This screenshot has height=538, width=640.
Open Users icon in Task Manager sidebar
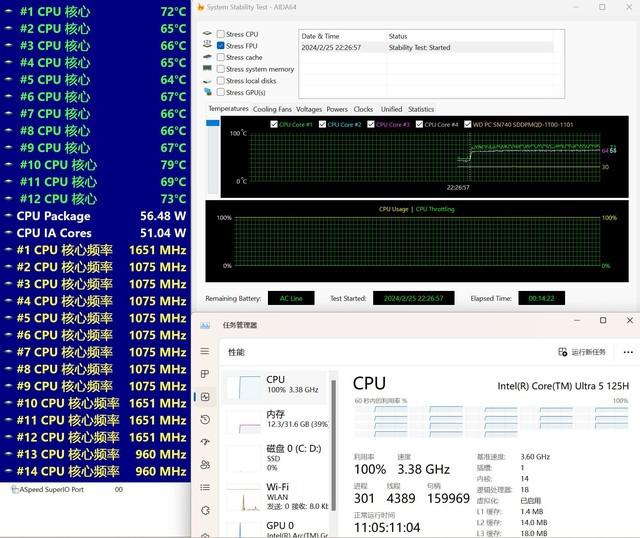pyautogui.click(x=205, y=465)
